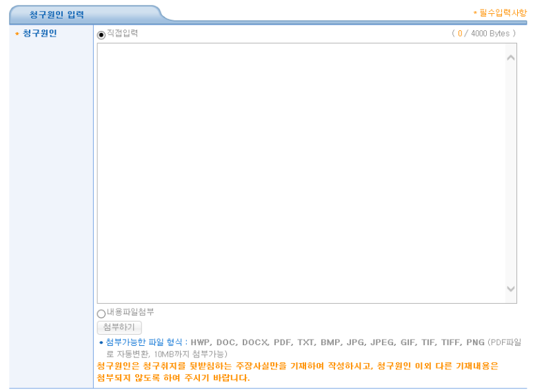Click the 청구원인 field label
Screen dimensions: 533x392
coord(39,33)
